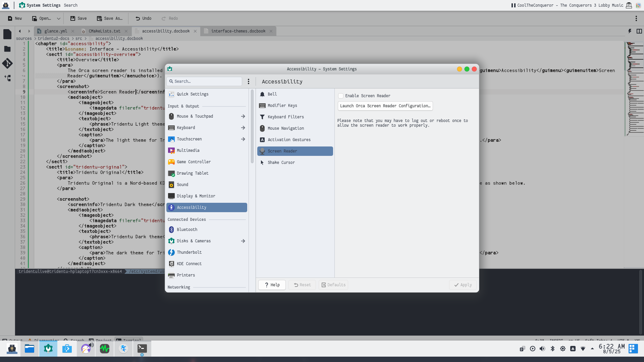
Task: Select Keyboard Filters in Accessibility list
Action: click(x=286, y=117)
